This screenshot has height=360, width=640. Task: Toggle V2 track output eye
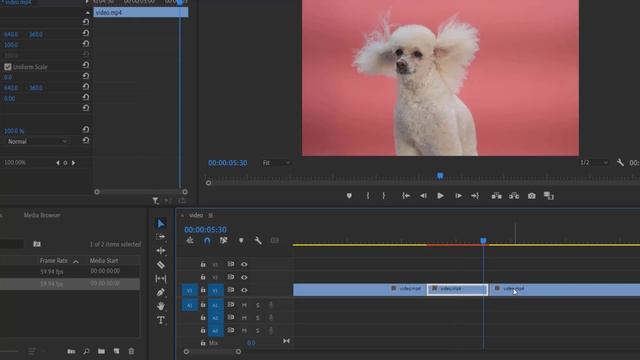point(244,277)
